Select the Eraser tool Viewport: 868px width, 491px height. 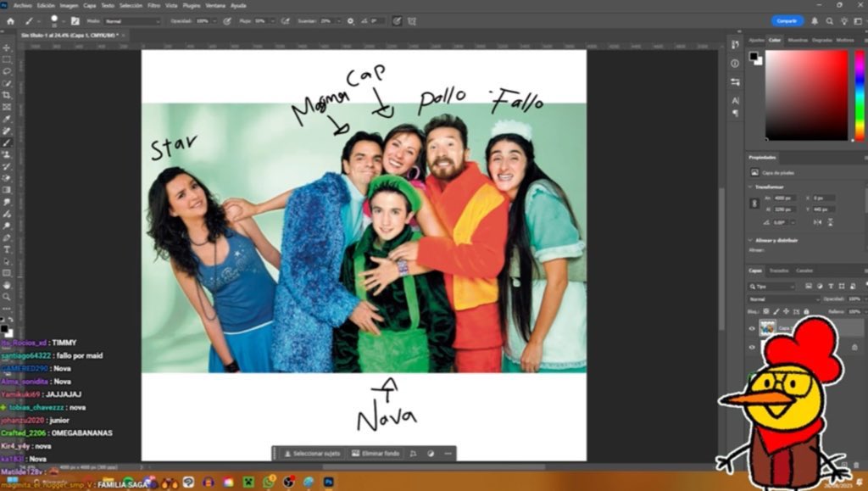point(7,178)
